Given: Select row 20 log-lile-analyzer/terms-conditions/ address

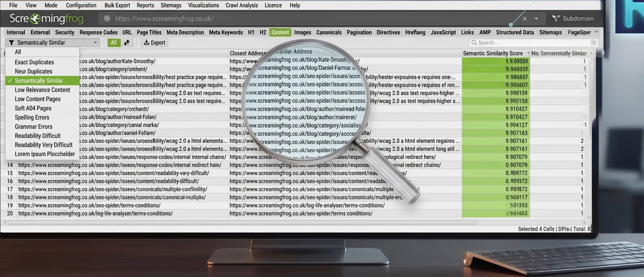Looking at the screenshot, I should click(x=95, y=213).
